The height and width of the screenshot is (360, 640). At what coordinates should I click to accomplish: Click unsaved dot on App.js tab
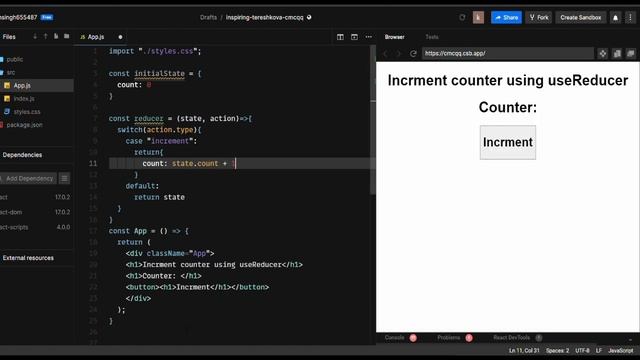[120, 37]
